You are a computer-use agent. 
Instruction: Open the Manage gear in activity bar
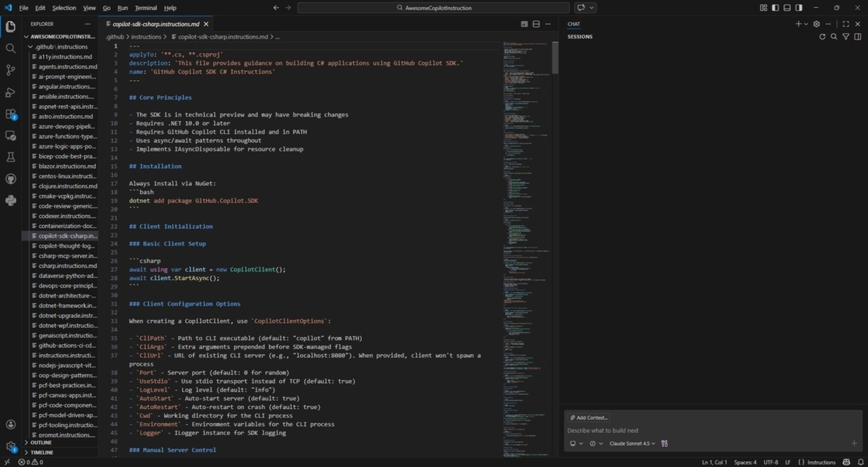click(10, 446)
